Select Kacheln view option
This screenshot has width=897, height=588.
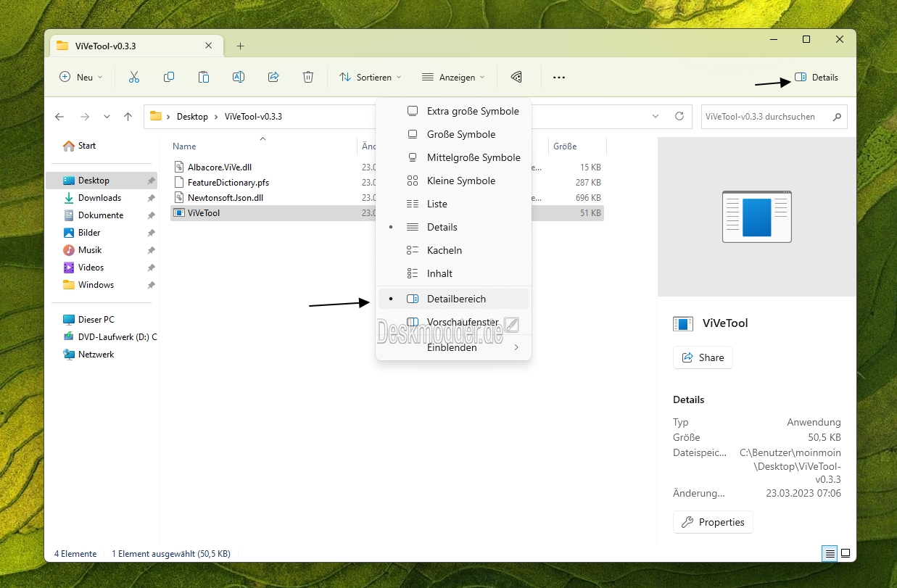453,250
